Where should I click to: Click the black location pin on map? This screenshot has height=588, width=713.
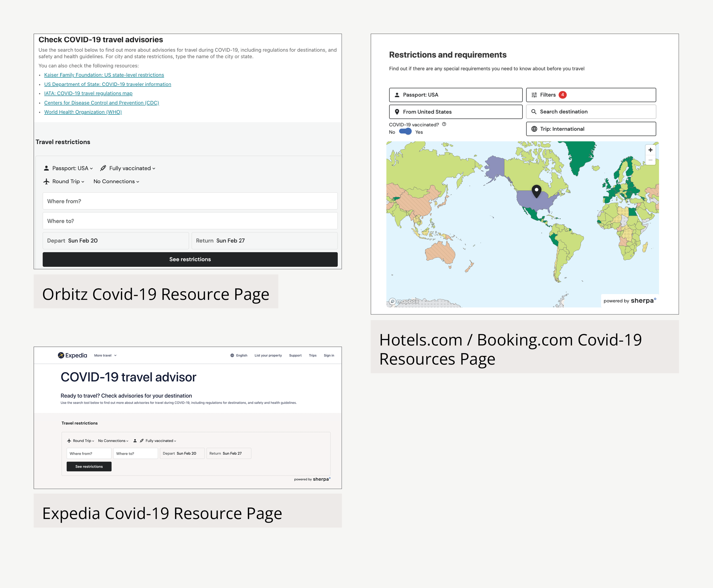pos(536,191)
